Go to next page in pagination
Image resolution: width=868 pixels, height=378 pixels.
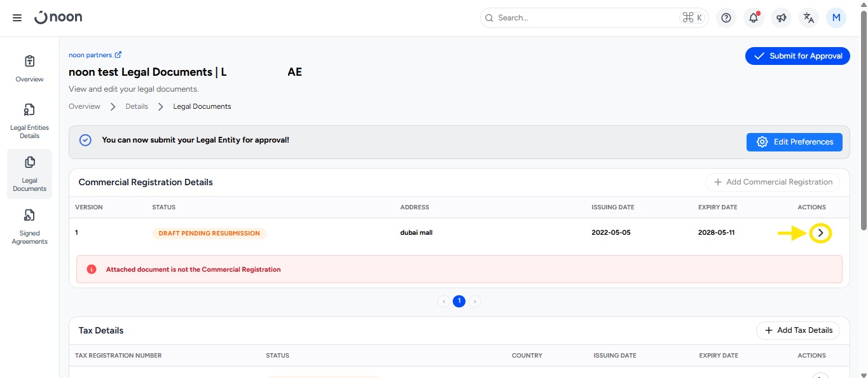tap(475, 302)
